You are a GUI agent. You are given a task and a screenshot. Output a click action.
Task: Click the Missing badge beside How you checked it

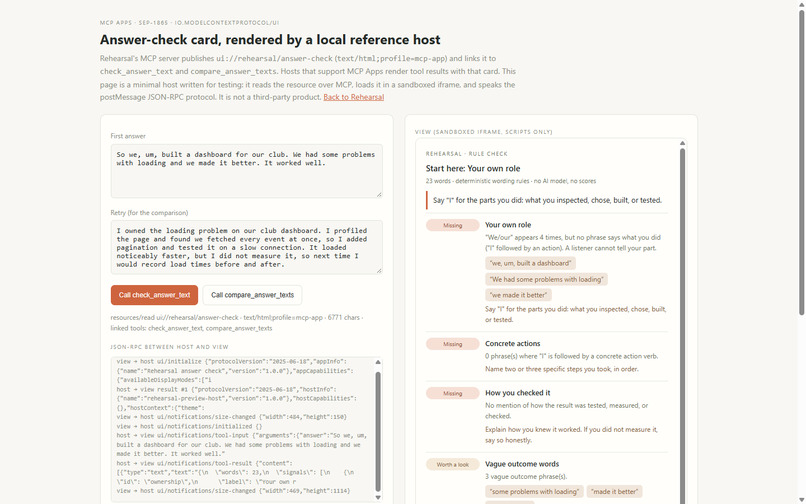(453, 393)
